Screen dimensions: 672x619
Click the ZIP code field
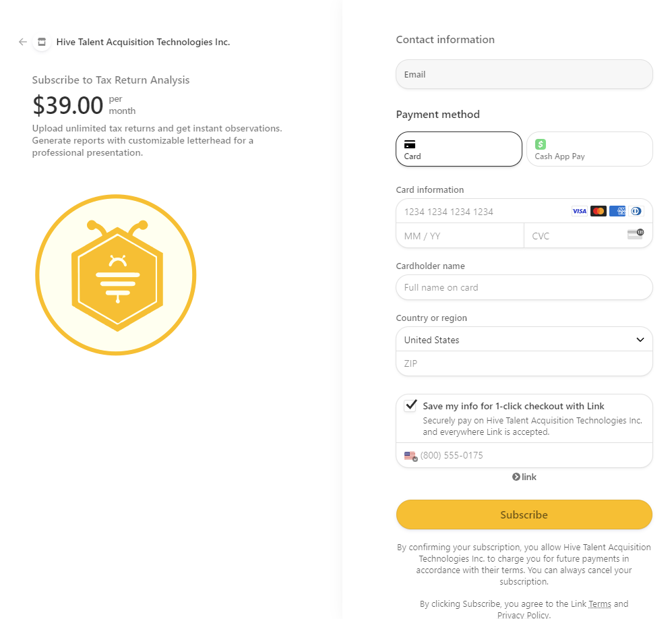point(524,363)
